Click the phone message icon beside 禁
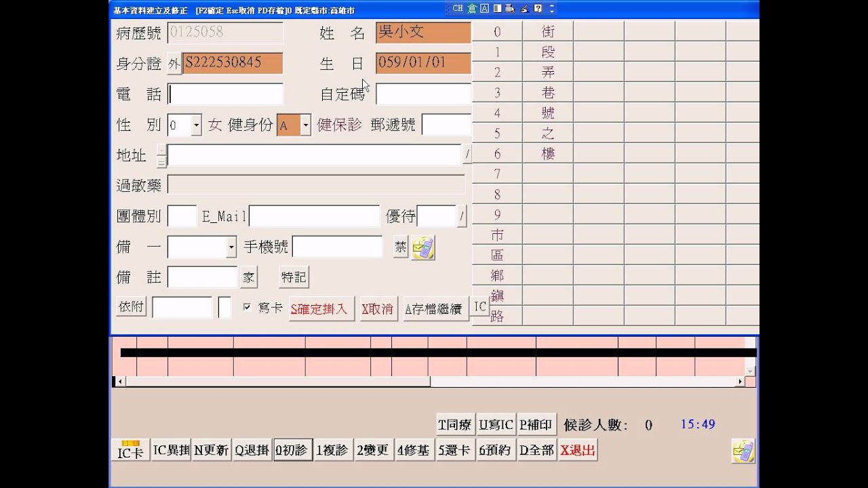The height and width of the screenshot is (488, 868). 423,247
